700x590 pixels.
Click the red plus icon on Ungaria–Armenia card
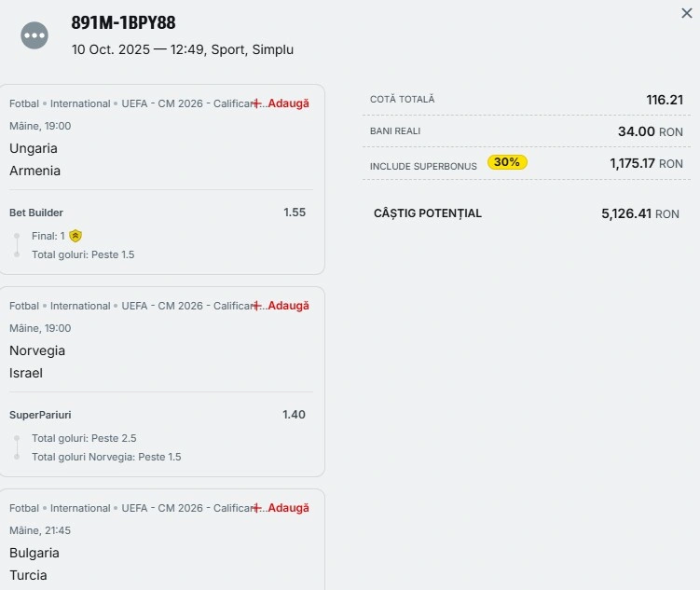coord(256,103)
